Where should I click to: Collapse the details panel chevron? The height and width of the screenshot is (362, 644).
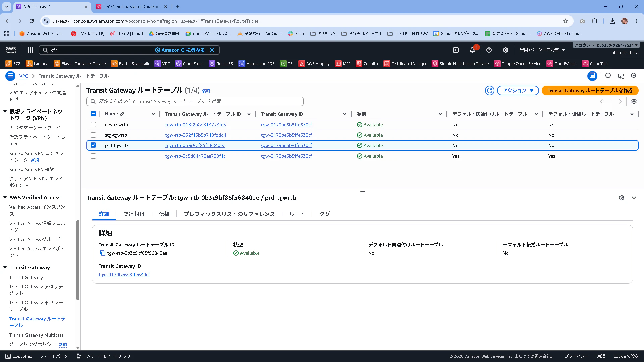(634, 198)
